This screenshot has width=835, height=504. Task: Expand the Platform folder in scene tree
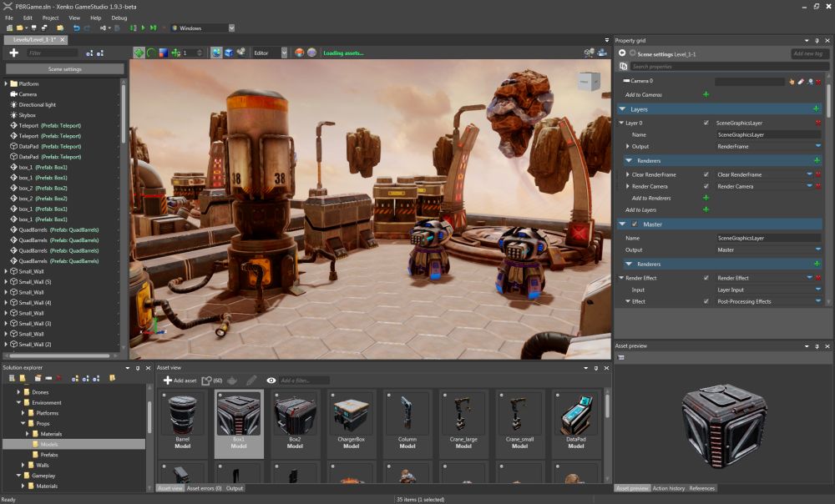(x=6, y=84)
